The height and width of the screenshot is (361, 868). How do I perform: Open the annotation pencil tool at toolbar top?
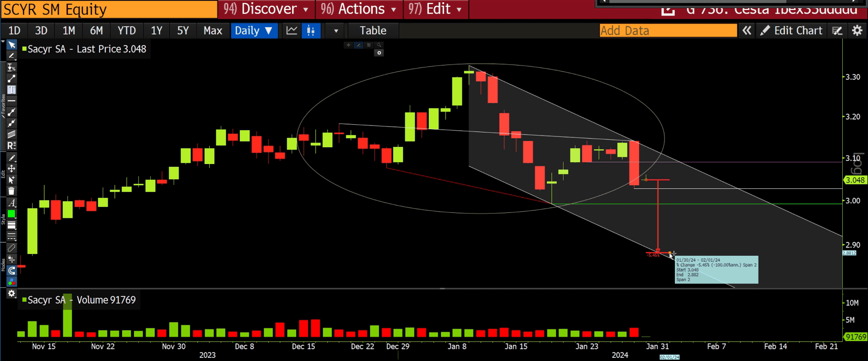click(12, 56)
